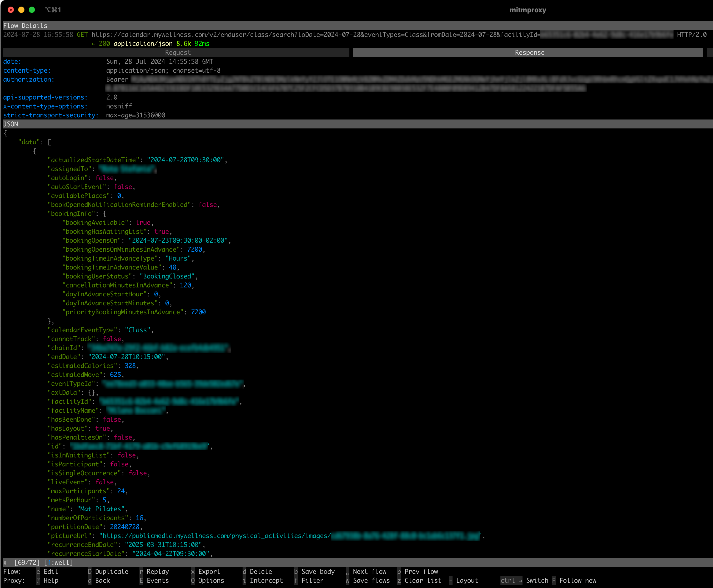This screenshot has height=588, width=713.
Task: Click the Follow new command
Action: coord(574,580)
